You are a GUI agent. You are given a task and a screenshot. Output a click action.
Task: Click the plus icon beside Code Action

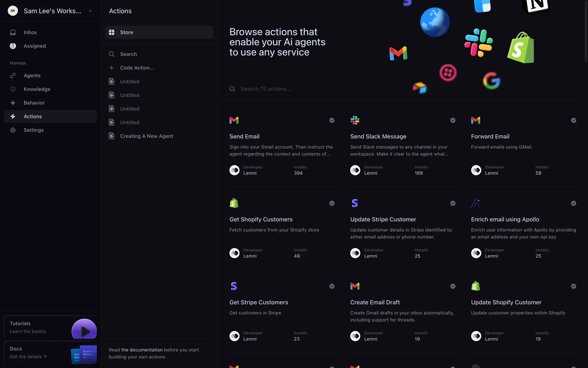(x=112, y=68)
